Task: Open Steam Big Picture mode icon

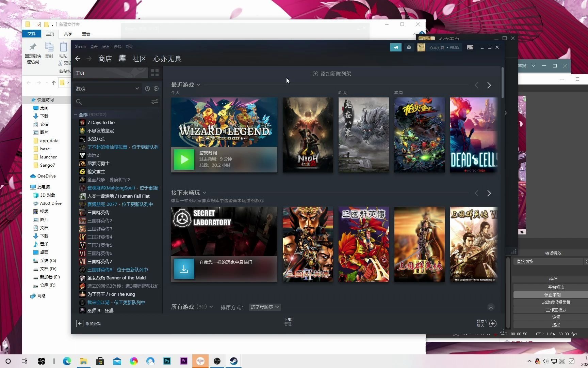Action: click(470, 47)
